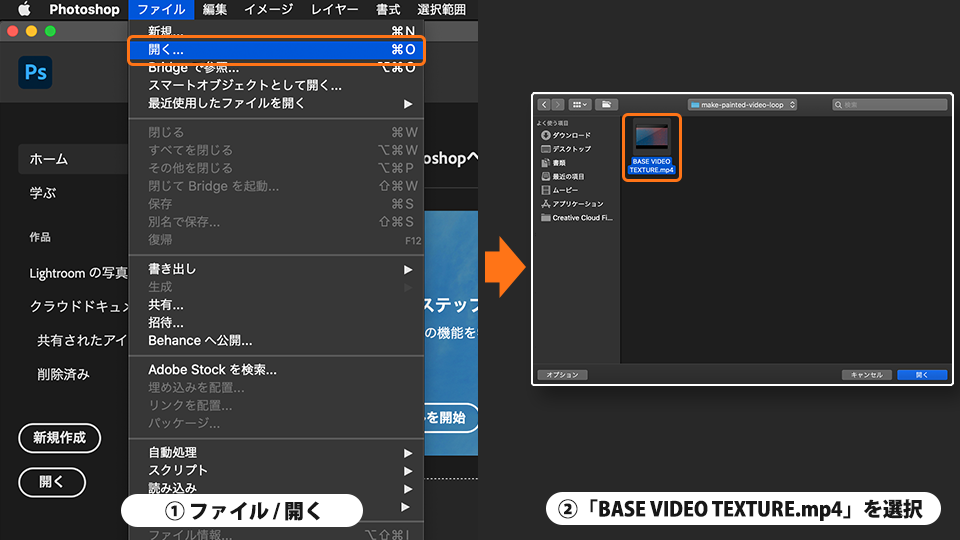Open クラウドドキュメント in the sidebar
This screenshot has height=540, width=960.
[x=78, y=306]
